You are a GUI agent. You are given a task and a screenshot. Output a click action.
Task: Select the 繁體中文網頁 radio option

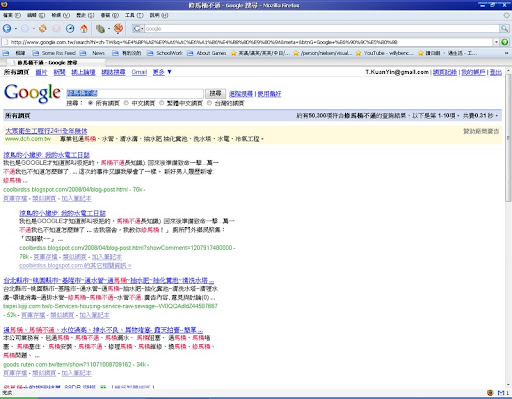click(x=161, y=103)
